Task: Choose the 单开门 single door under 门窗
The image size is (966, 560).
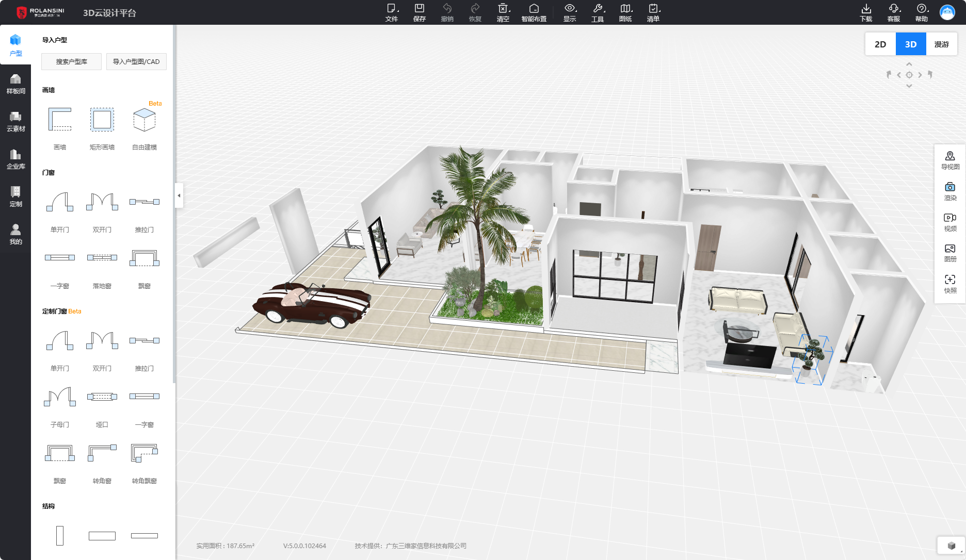Action: (60, 211)
